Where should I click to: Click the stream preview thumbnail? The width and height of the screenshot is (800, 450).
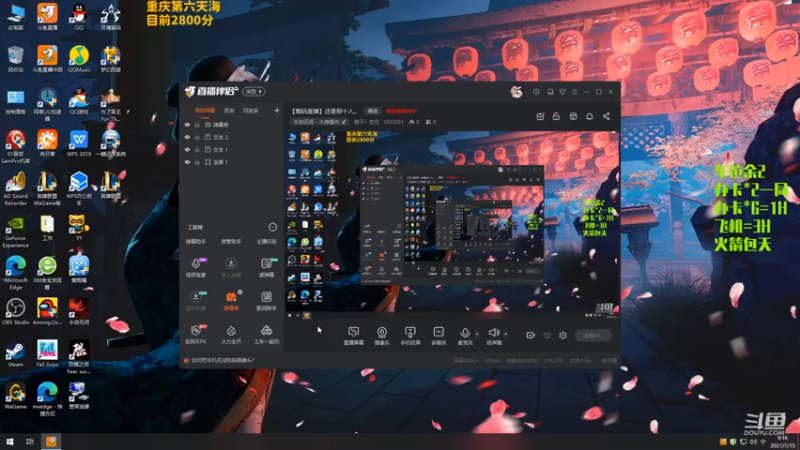pos(452,225)
